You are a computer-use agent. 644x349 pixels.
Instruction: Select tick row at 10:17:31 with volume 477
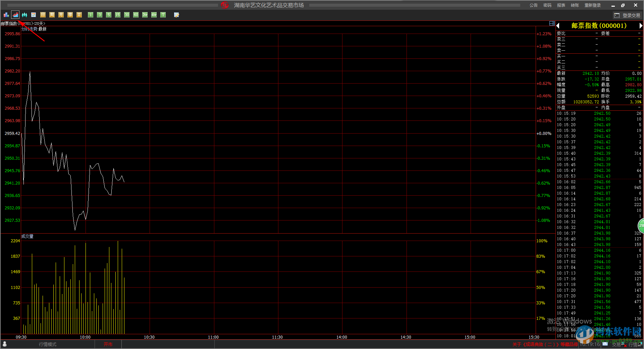[599, 302]
